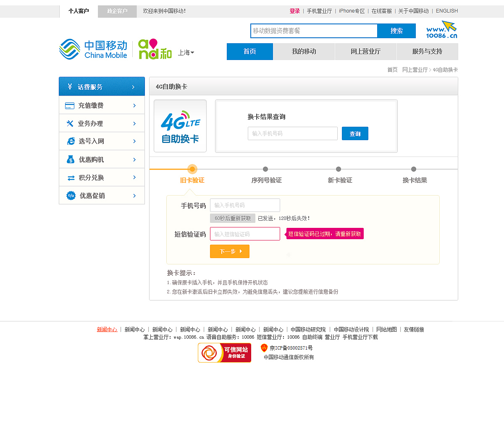The width and height of the screenshot is (504, 423).
Task: Click the 登录 login link
Action: pos(295,11)
